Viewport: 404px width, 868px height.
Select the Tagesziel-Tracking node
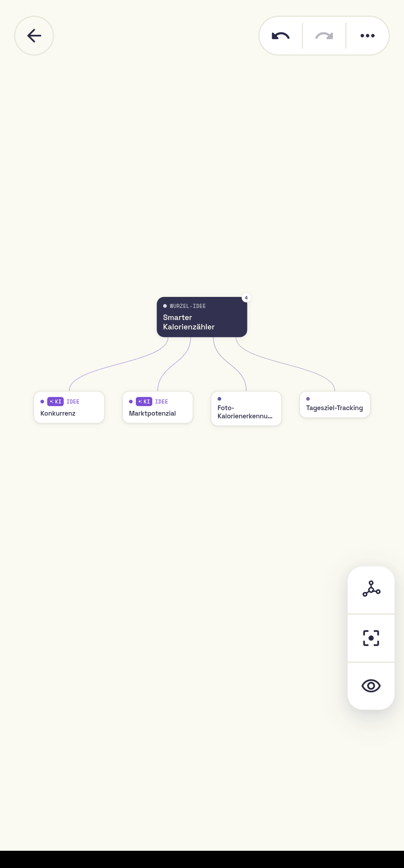[x=335, y=405]
